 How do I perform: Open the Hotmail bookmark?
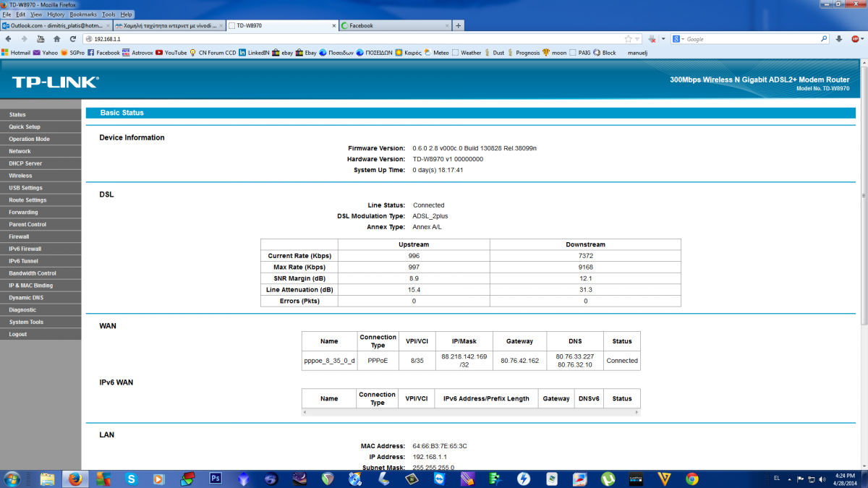16,53
